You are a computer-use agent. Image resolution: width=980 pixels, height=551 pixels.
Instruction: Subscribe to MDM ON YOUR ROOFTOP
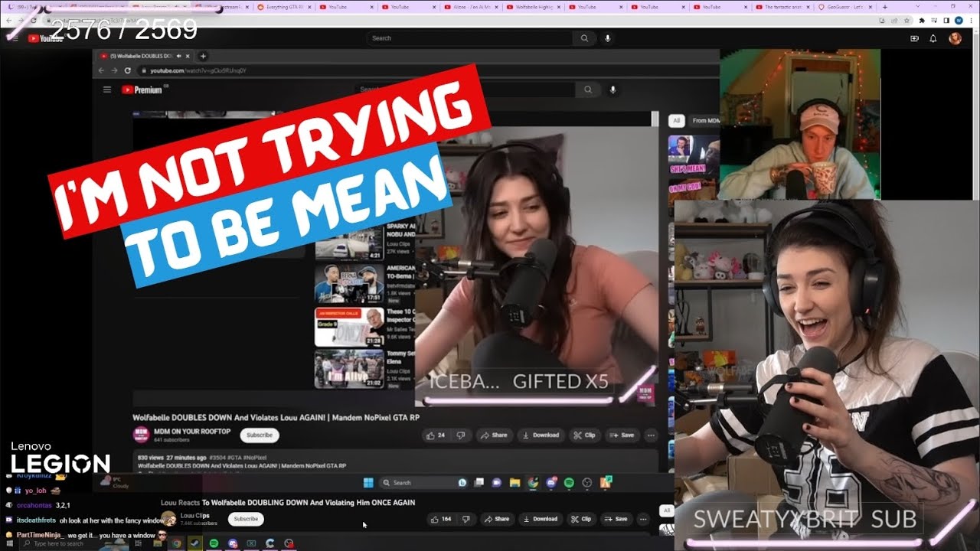coord(260,435)
